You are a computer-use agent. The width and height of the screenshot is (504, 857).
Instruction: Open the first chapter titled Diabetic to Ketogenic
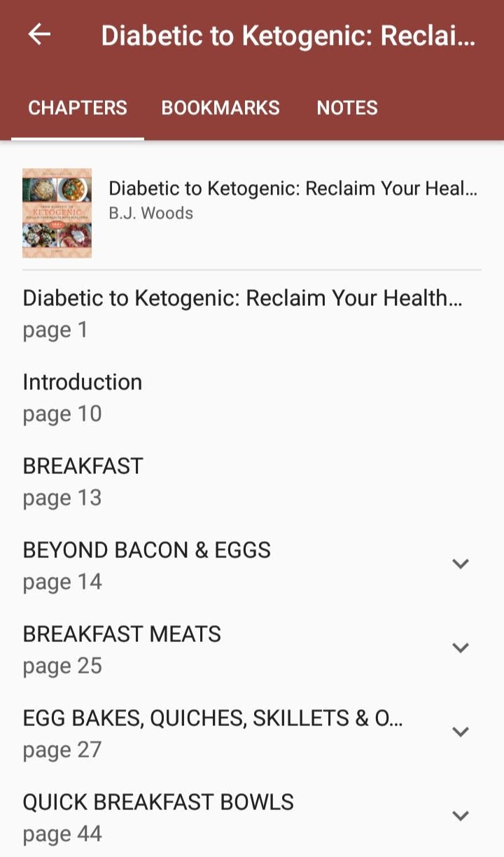tap(242, 298)
